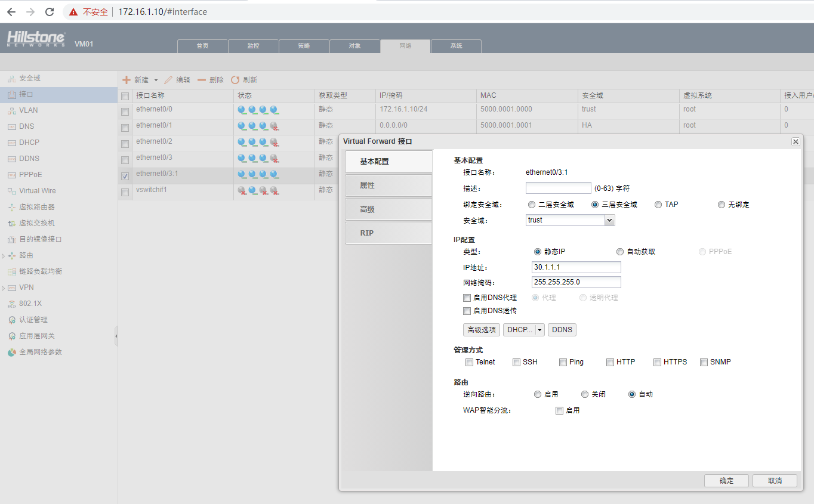Check the ethernet0/0 row checkbox

pos(125,112)
